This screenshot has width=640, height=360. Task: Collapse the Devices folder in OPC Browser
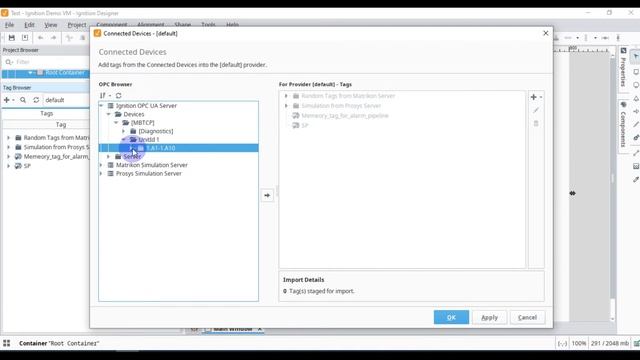[109, 114]
